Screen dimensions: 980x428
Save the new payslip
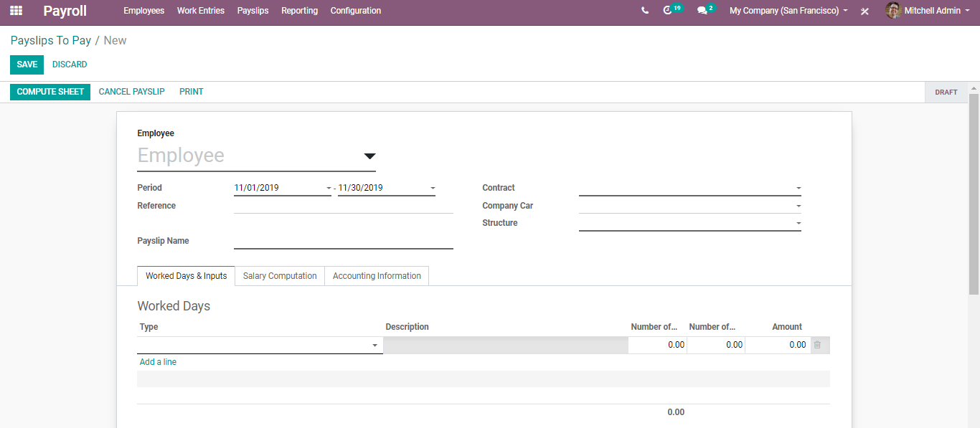pos(27,65)
